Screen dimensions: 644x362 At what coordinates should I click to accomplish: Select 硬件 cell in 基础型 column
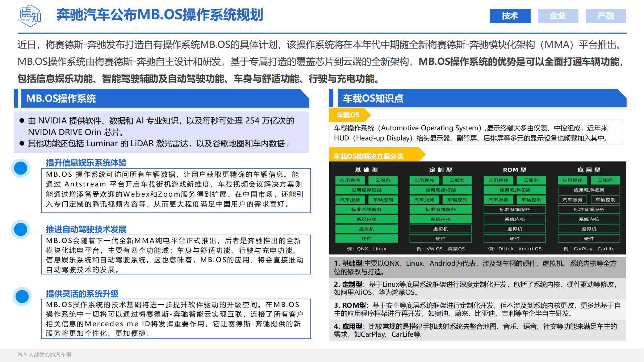click(x=366, y=239)
